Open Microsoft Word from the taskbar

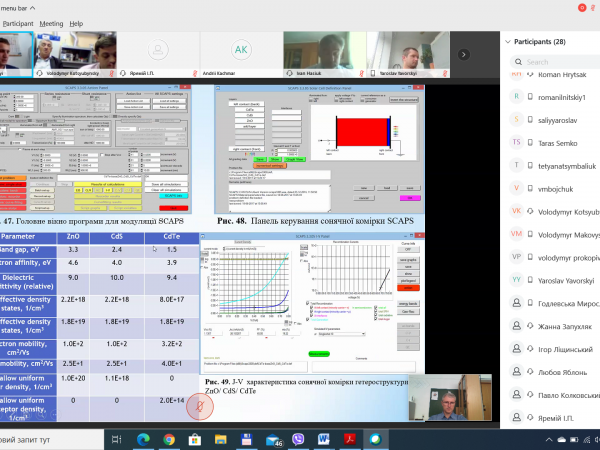pos(324,438)
